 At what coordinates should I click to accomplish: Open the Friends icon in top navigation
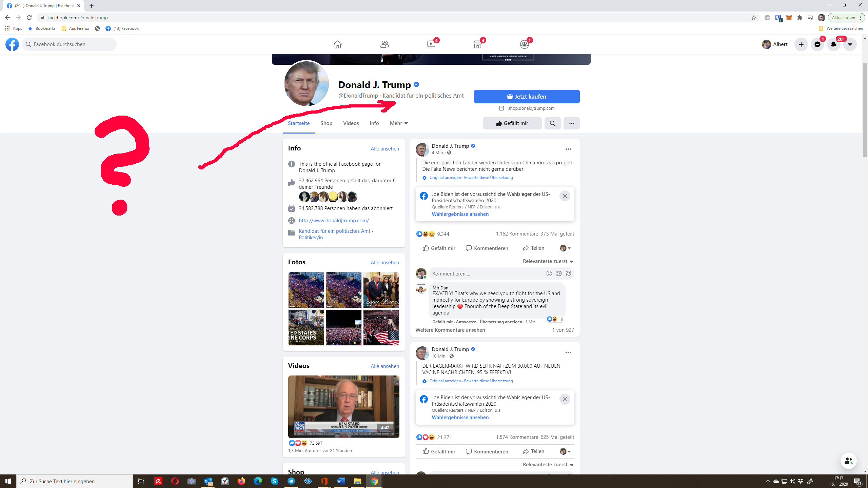pyautogui.click(x=384, y=44)
